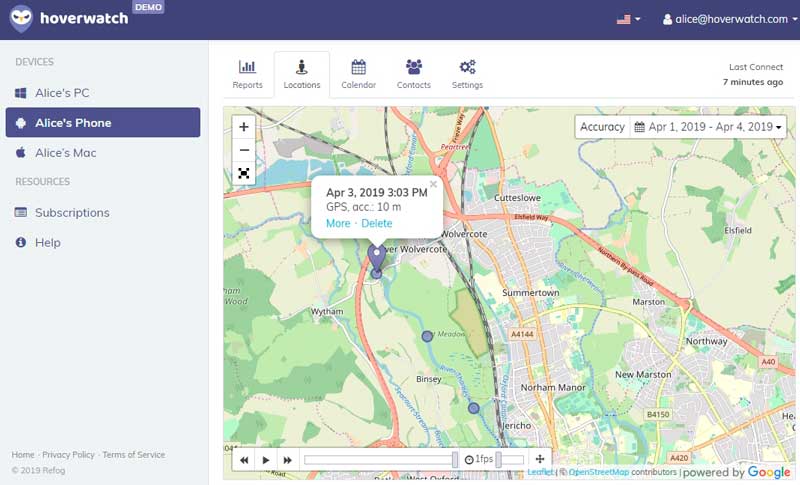Open Subscriptions in the sidebar
This screenshot has height=485, width=800.
72,212
